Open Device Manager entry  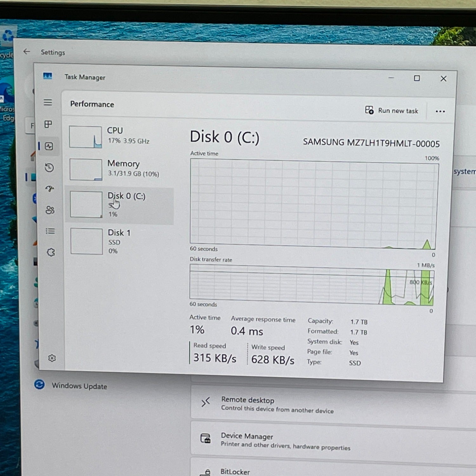247,440
